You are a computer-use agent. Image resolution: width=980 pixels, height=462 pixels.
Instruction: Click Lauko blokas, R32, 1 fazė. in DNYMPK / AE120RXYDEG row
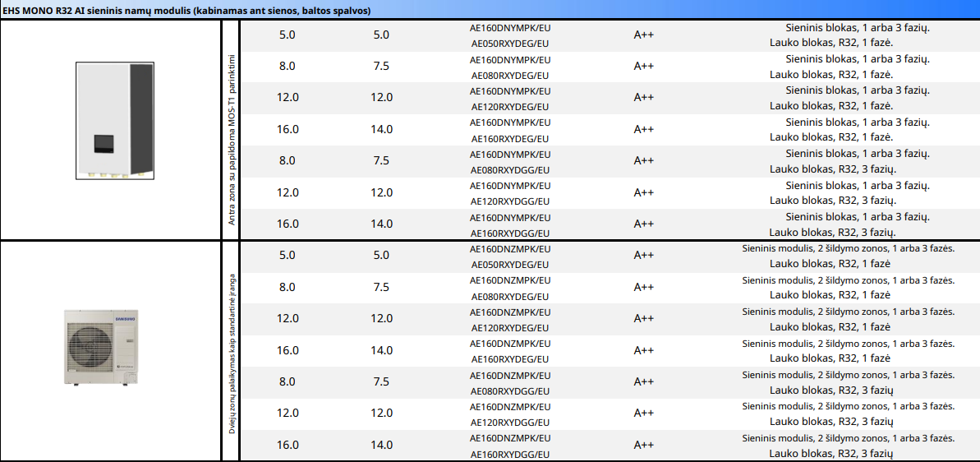click(831, 106)
